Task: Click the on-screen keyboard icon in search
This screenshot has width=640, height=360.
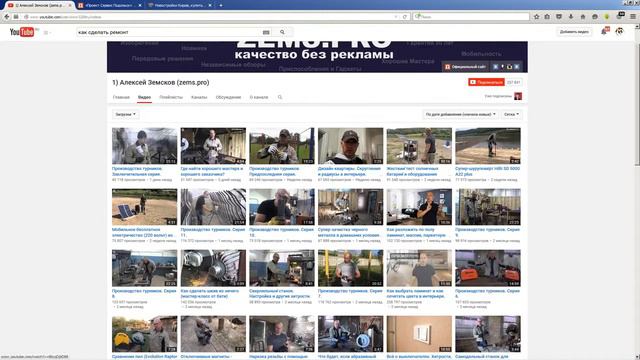Action: tap(266, 32)
